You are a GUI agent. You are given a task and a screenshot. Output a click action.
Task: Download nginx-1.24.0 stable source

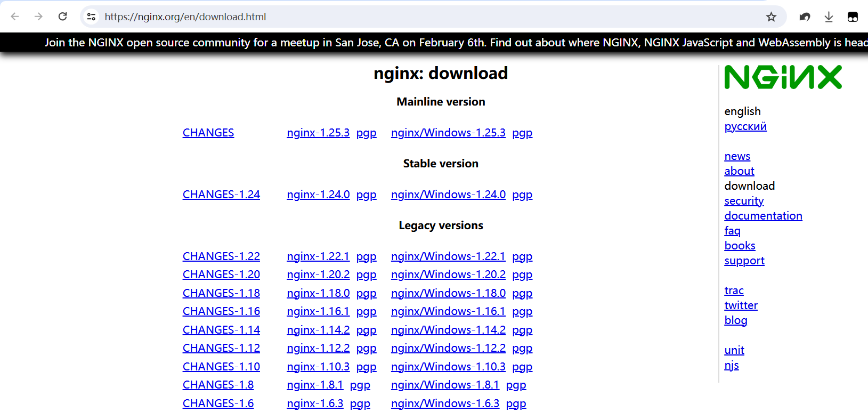click(x=318, y=195)
